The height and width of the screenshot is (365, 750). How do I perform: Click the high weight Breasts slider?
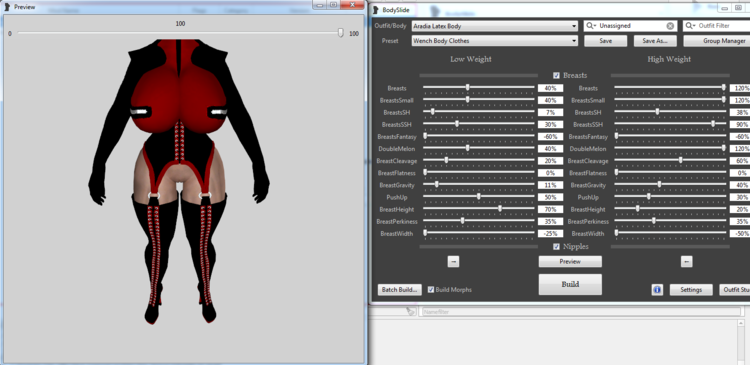click(670, 88)
